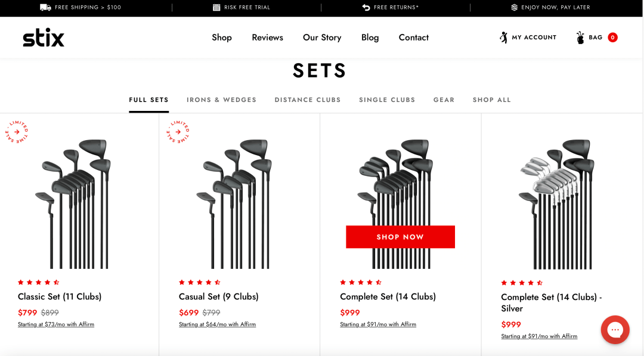Open Classic Set Affirm financing link

pos(56,324)
